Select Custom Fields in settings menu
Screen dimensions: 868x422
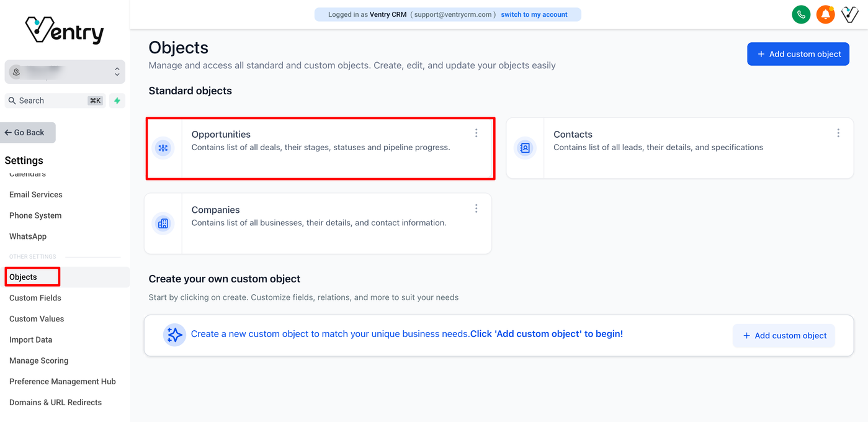pyautogui.click(x=35, y=298)
